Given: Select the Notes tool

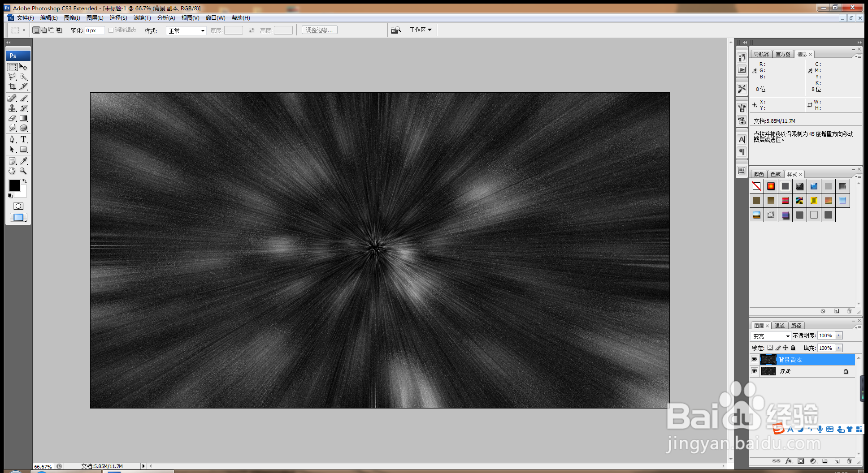Looking at the screenshot, I should pos(13,161).
